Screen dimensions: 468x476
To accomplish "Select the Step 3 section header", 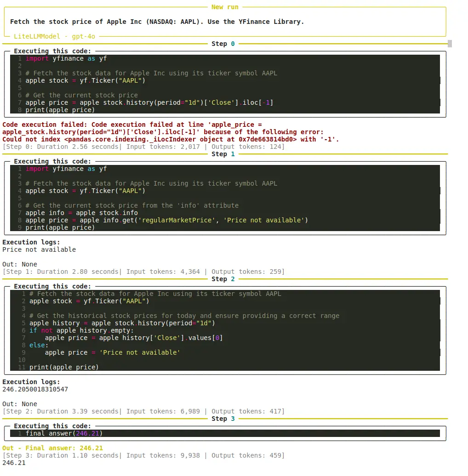I will (x=223, y=419).
